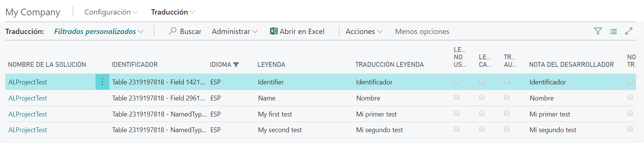Open the Configuración menu
The image size is (644, 143).
pyautogui.click(x=111, y=12)
